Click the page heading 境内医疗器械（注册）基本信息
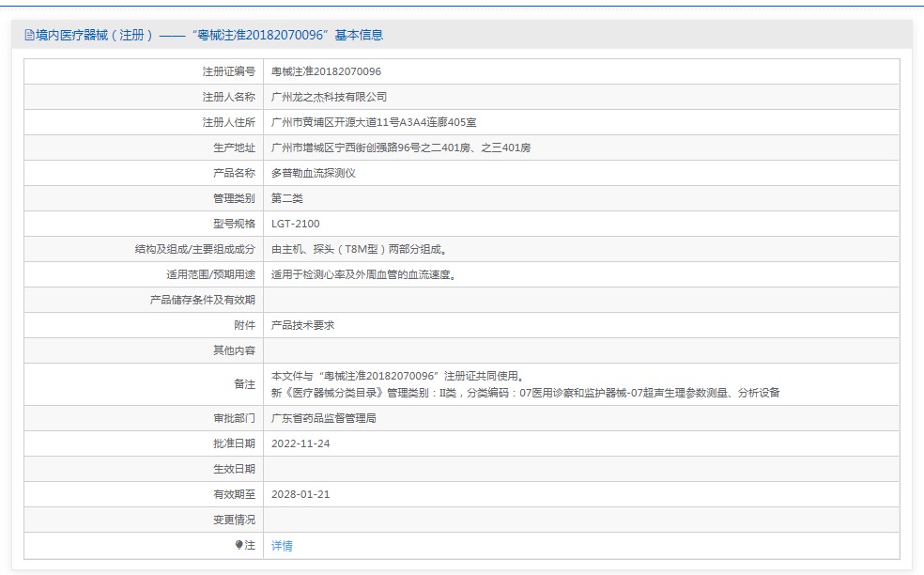Viewport: 924px width, 575px height. point(209,35)
